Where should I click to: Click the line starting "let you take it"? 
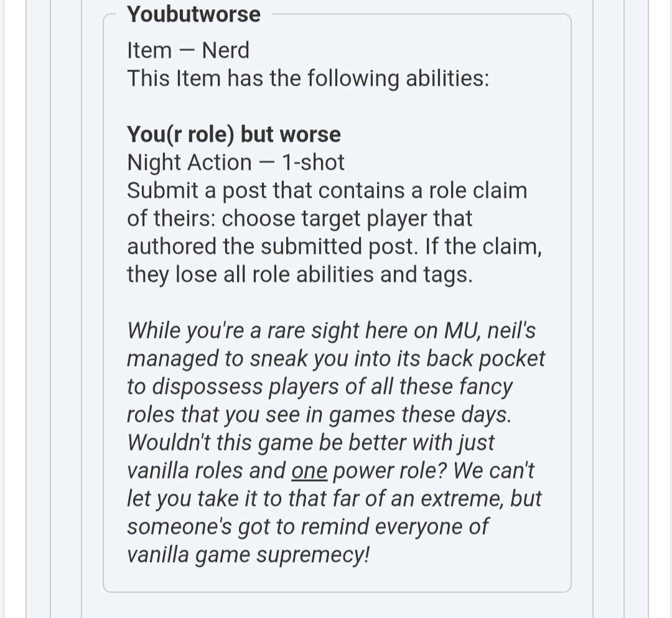click(x=334, y=499)
